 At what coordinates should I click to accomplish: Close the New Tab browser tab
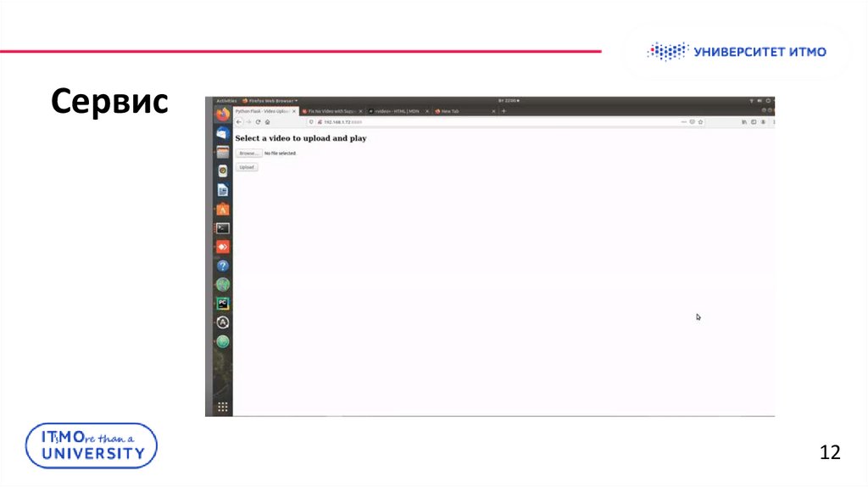pos(494,111)
